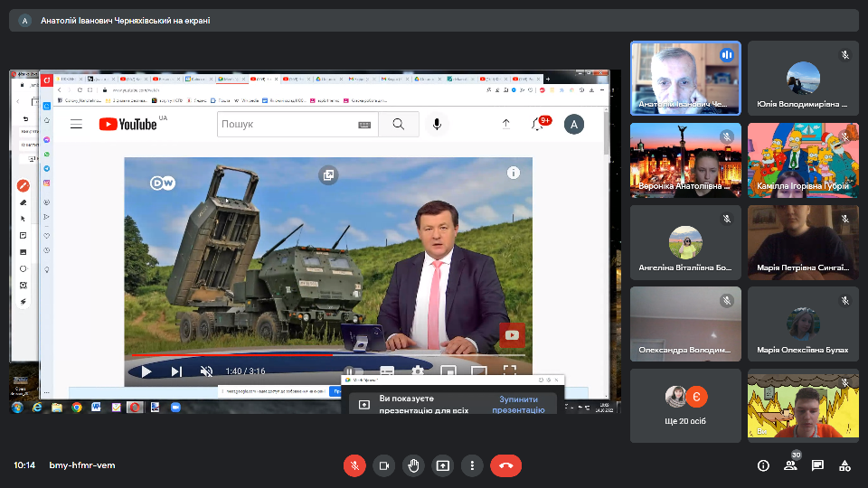868x488 pixels.
Task: Open more options three-dot menu
Action: tap(472, 465)
